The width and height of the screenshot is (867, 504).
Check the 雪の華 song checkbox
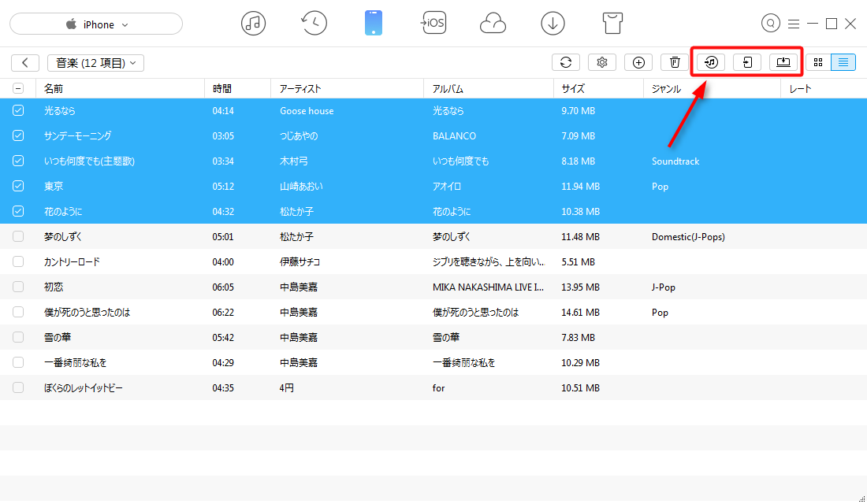click(x=18, y=337)
